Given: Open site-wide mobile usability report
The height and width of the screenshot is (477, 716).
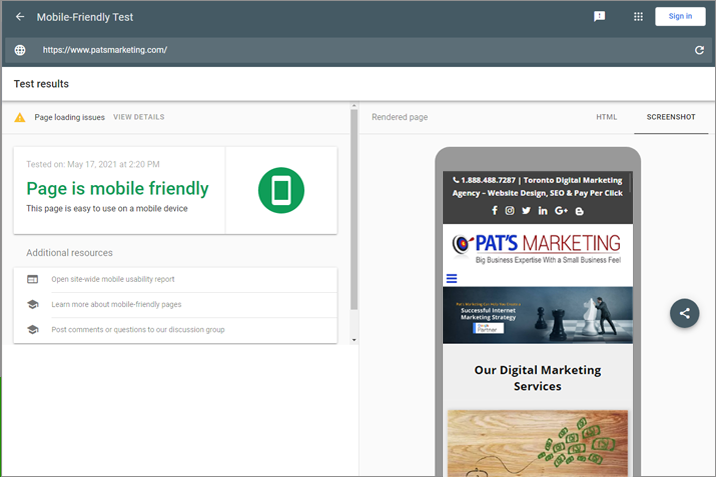Looking at the screenshot, I should pyautogui.click(x=113, y=279).
